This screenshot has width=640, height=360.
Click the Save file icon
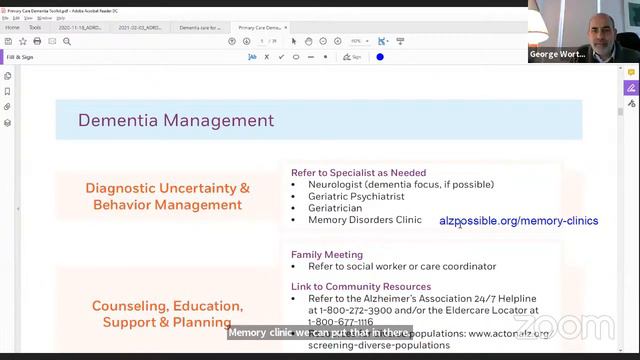[x=8, y=41]
